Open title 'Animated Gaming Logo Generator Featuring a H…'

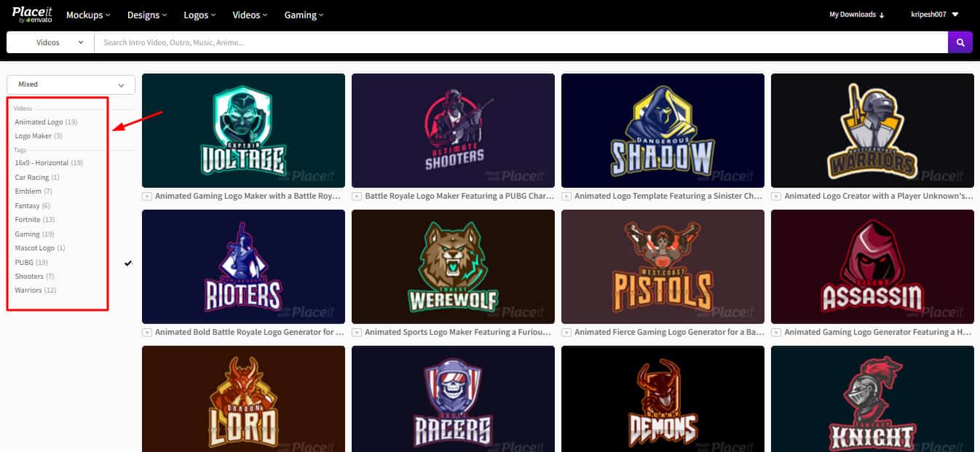[879, 333]
